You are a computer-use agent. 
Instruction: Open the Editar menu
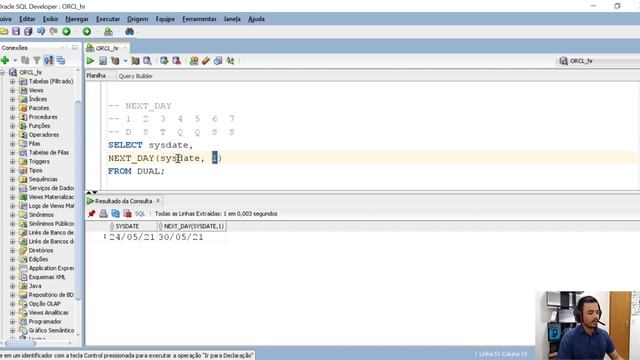[27, 19]
